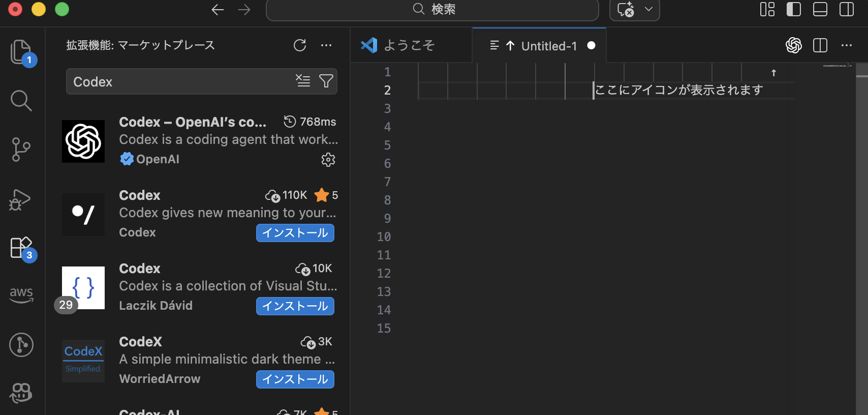Click the 検索 command center search box
The height and width of the screenshot is (415, 868).
(x=432, y=10)
